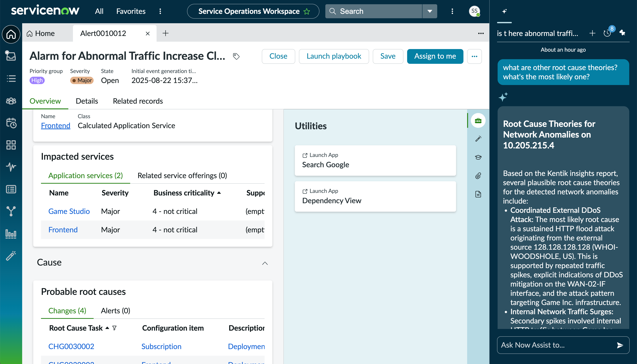
Task: Switch to the Home tab
Action: click(x=41, y=33)
